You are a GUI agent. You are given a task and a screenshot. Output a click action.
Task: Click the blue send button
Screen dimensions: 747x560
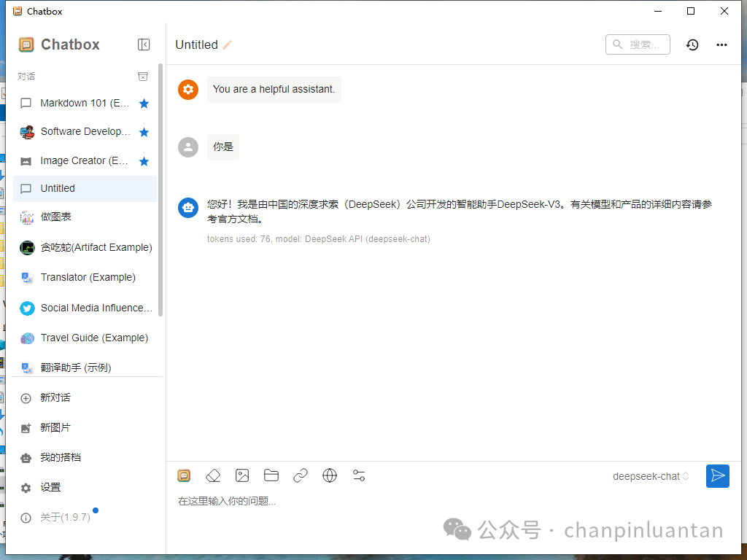click(718, 475)
